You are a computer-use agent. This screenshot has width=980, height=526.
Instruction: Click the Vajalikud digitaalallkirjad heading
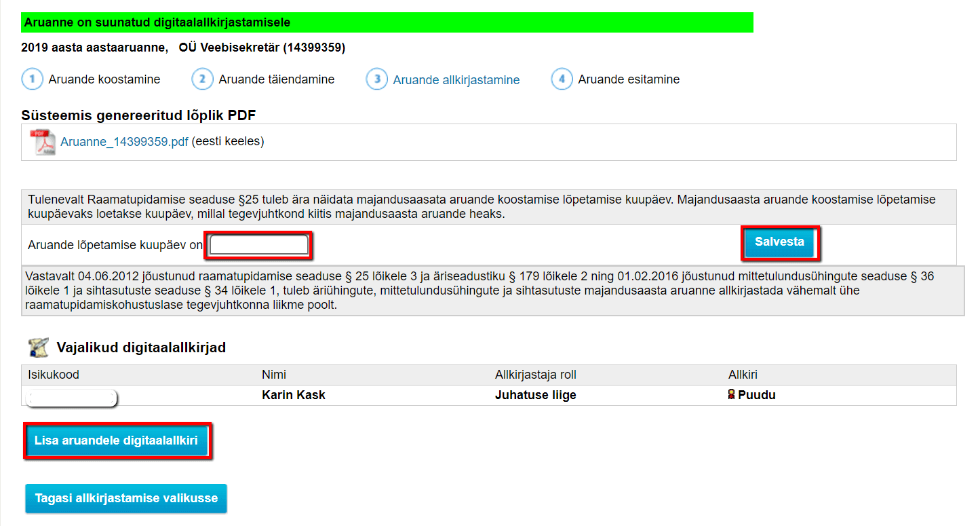coord(141,347)
